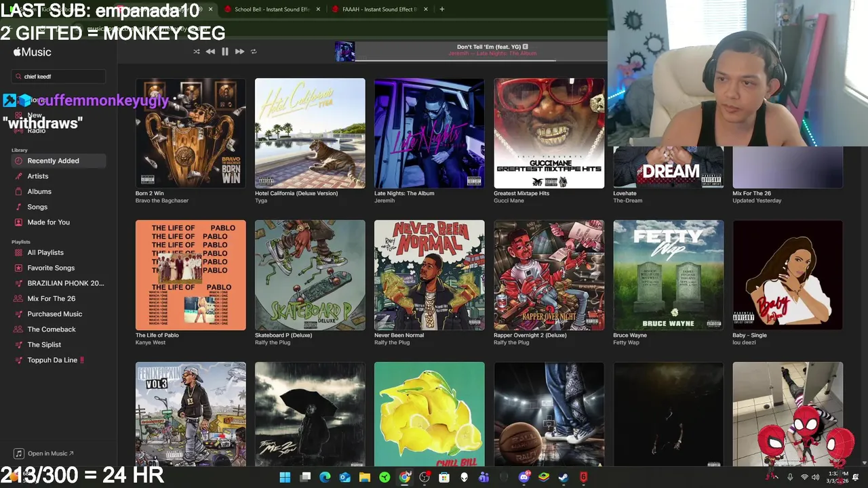868x488 pixels.
Task: Open the Windows Start menu
Action: 285,477
